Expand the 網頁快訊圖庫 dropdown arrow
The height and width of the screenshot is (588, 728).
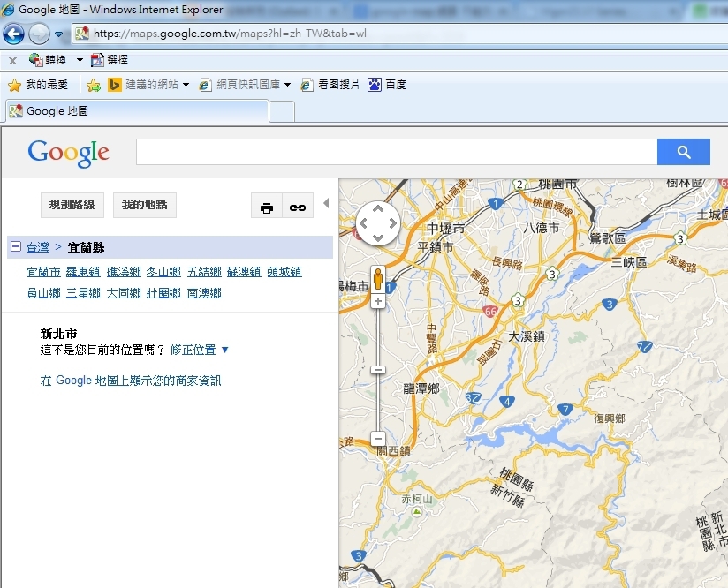[287, 85]
